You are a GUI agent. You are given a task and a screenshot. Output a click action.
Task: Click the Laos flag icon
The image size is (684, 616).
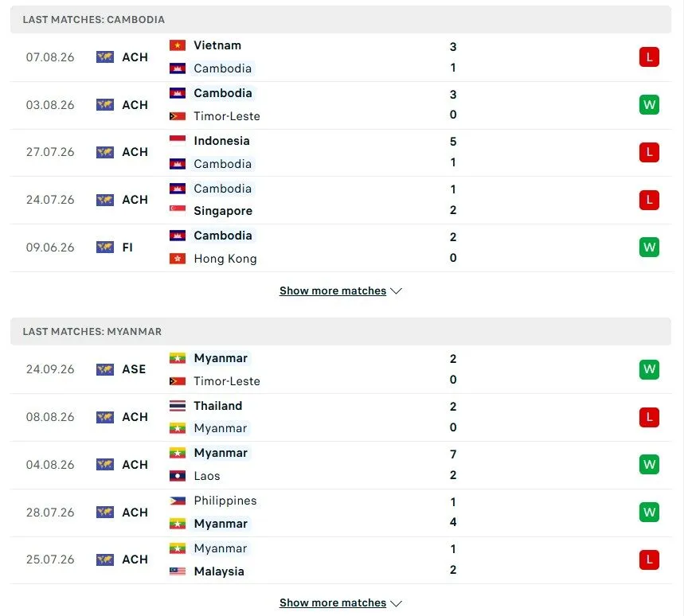pyautogui.click(x=177, y=476)
